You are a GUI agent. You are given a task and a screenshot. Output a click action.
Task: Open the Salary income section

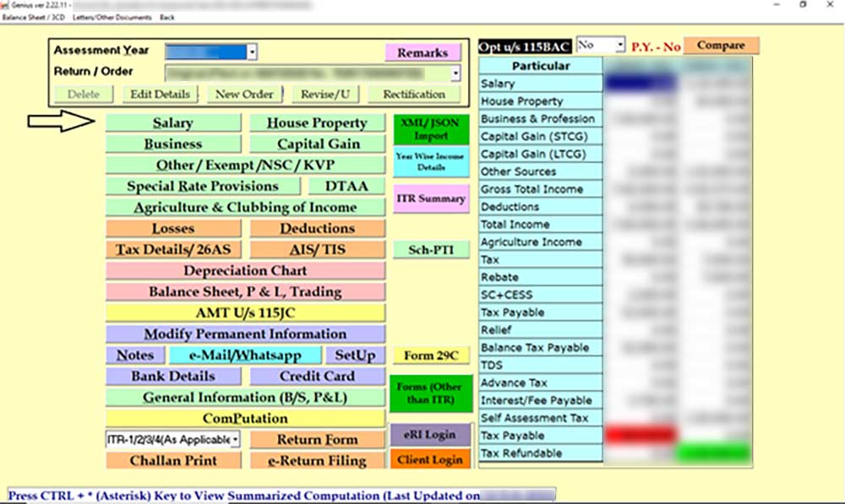173,123
